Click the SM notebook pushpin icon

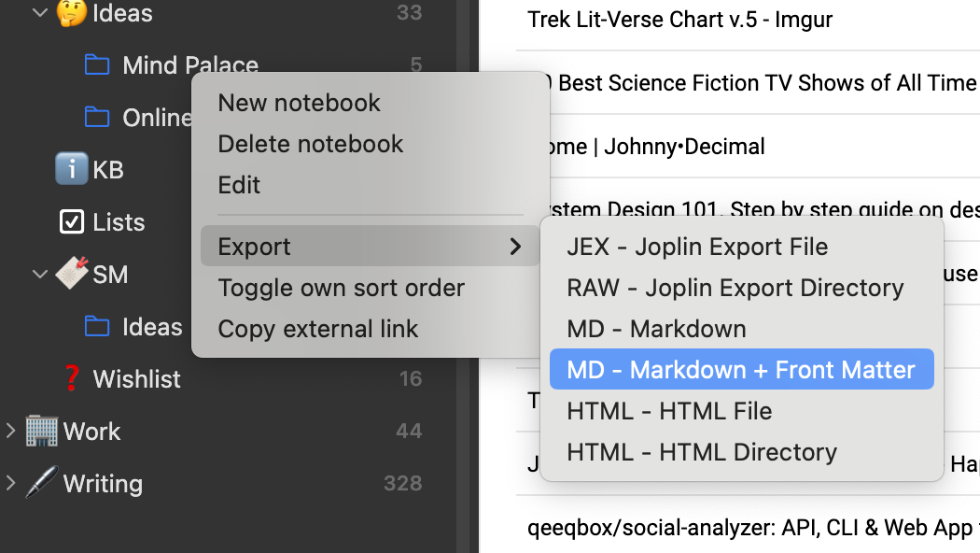[x=72, y=274]
